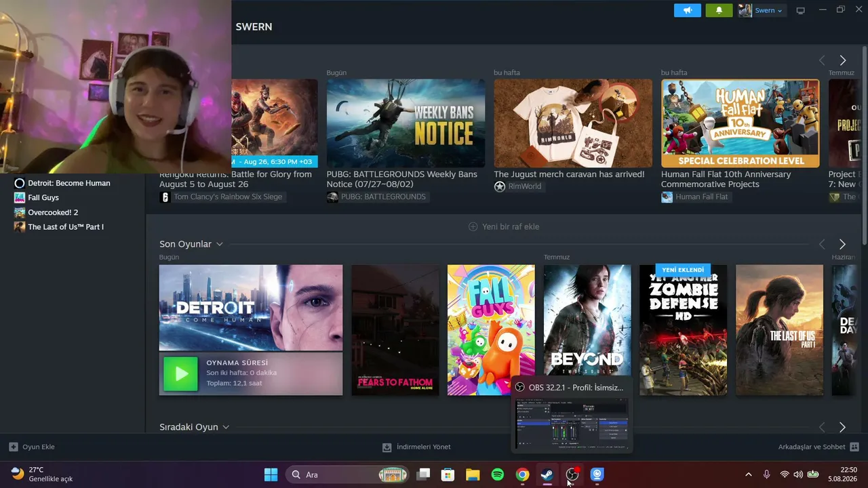
Task: Open Yet Another Zombie Defense HD cover
Action: coord(683,330)
